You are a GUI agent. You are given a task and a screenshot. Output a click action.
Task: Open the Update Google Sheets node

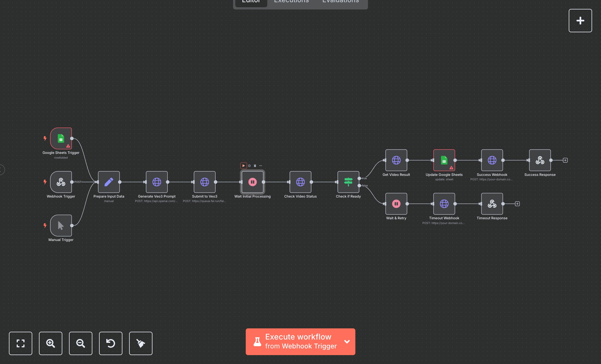point(444,160)
